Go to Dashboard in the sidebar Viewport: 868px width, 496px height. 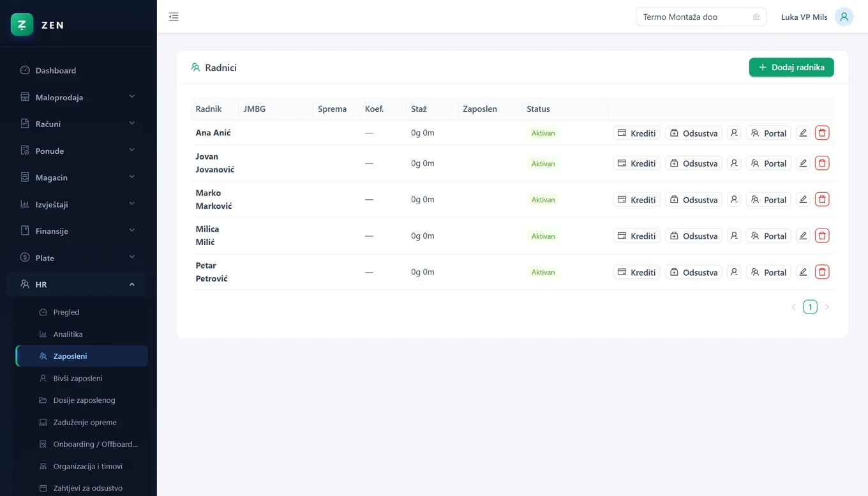tap(77, 70)
